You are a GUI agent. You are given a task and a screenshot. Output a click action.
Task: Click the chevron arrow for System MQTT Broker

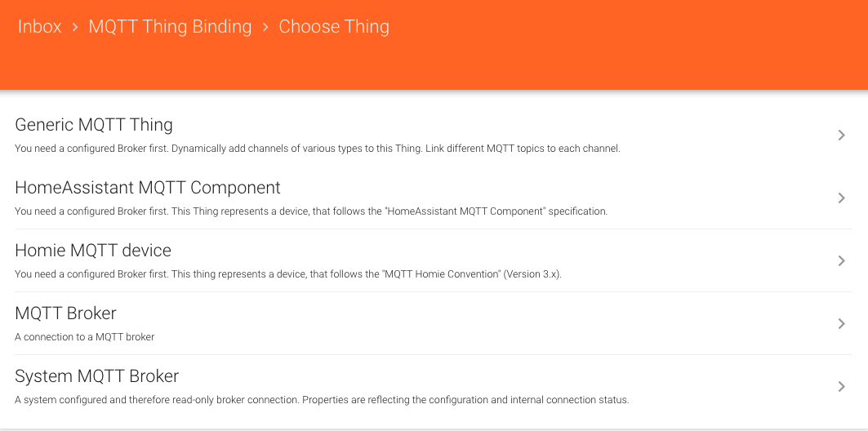coord(841,387)
